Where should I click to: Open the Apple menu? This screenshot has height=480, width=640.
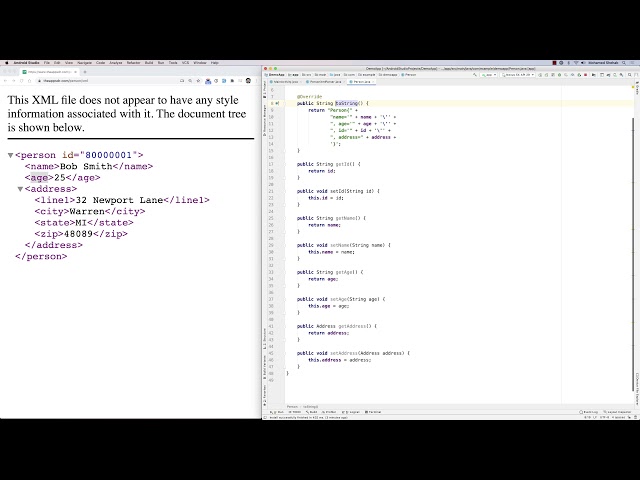(7, 63)
